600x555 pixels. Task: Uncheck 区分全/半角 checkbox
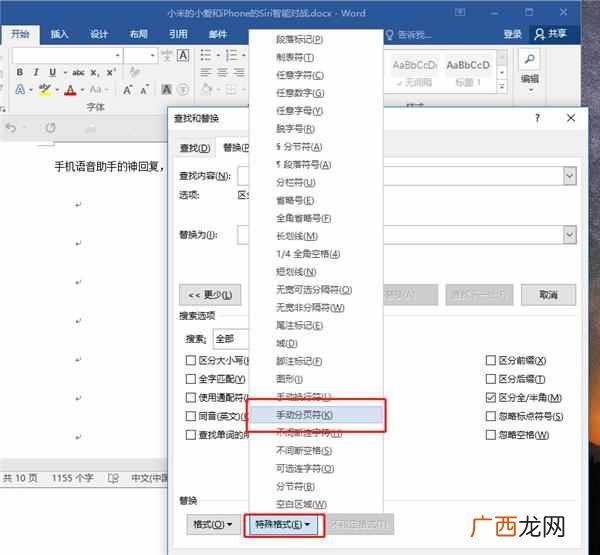tap(490, 397)
